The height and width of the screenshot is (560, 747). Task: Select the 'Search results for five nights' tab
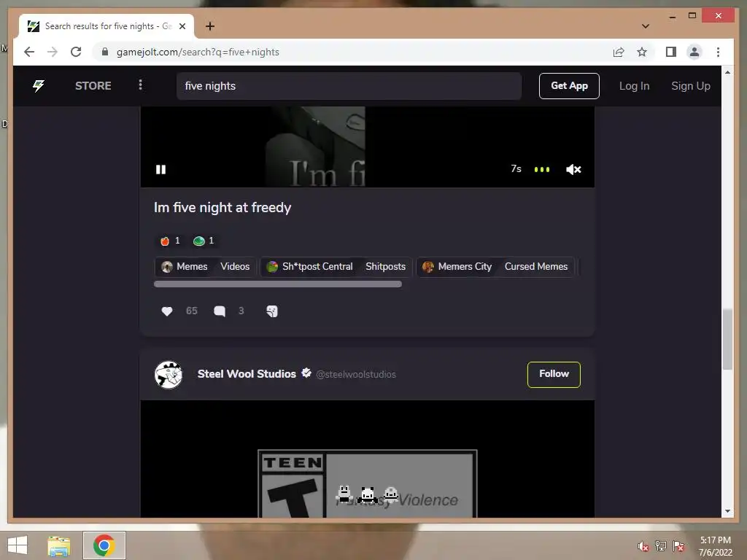pos(107,26)
